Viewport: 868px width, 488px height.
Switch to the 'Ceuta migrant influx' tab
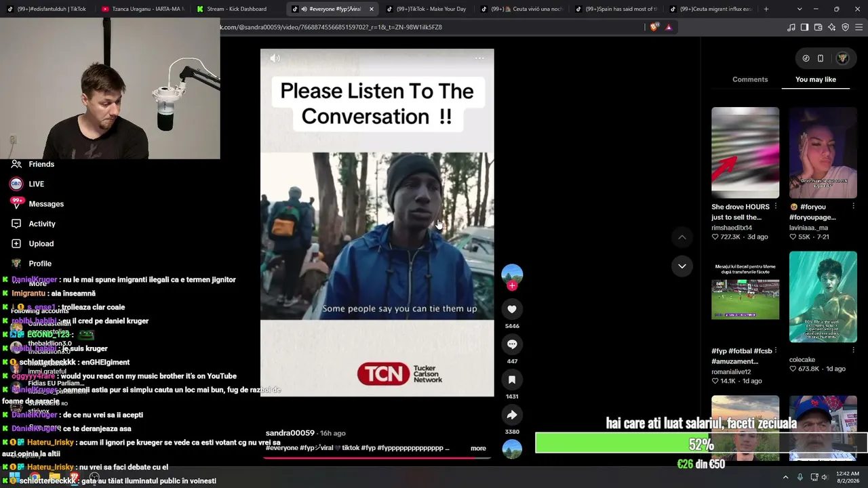pos(711,9)
